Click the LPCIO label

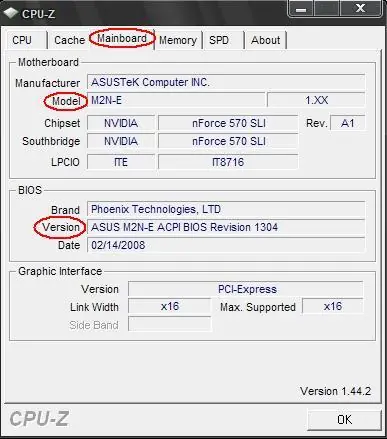pos(65,162)
